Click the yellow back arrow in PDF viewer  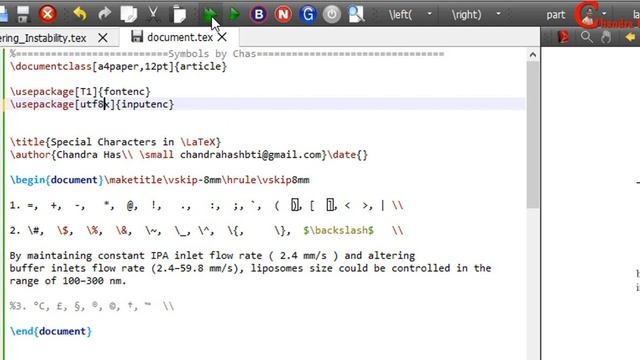[x=630, y=37]
